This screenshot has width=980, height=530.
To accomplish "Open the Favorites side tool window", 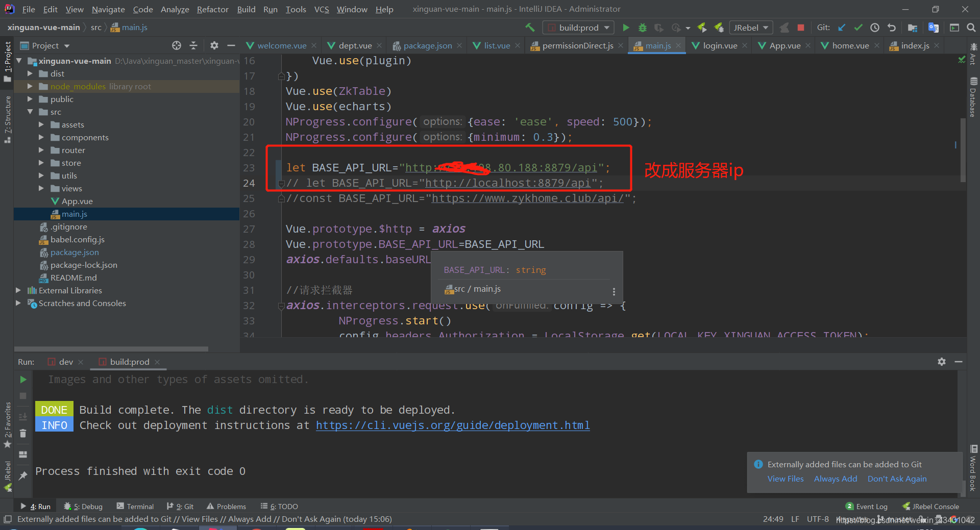I will tap(7, 425).
